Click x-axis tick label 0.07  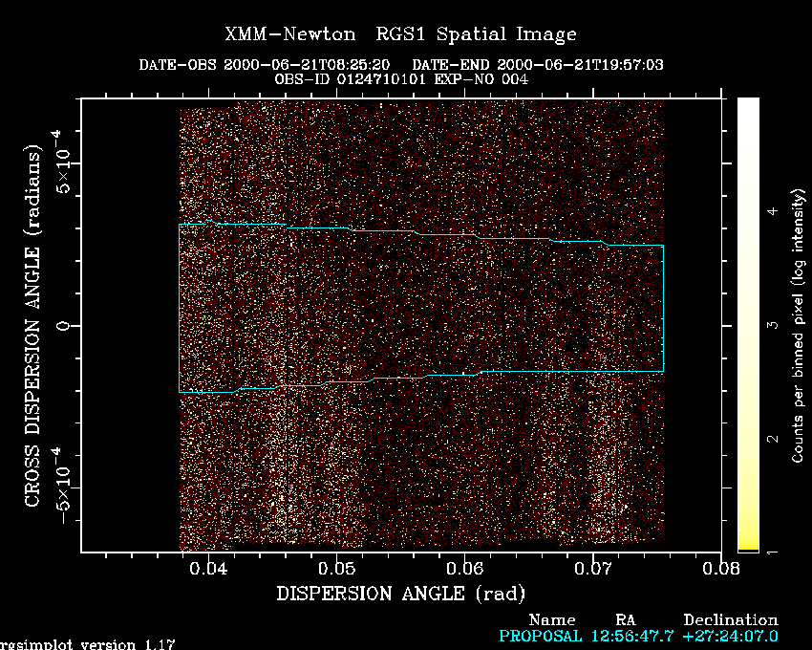pos(593,569)
